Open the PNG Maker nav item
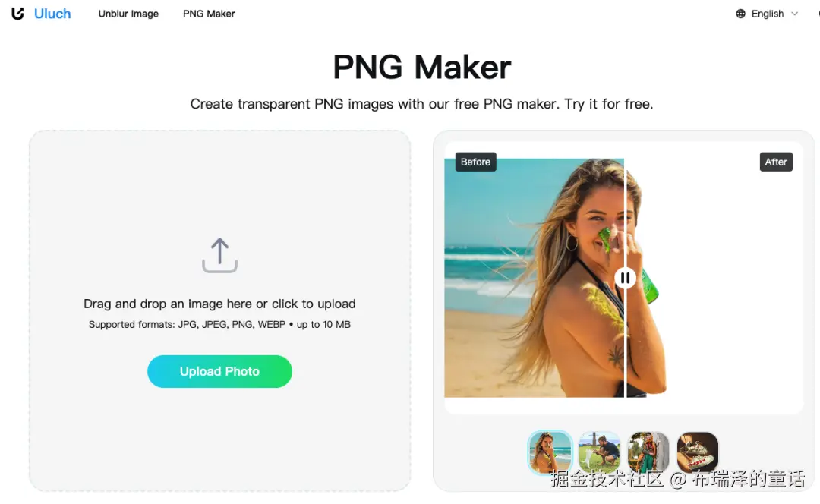 (209, 14)
